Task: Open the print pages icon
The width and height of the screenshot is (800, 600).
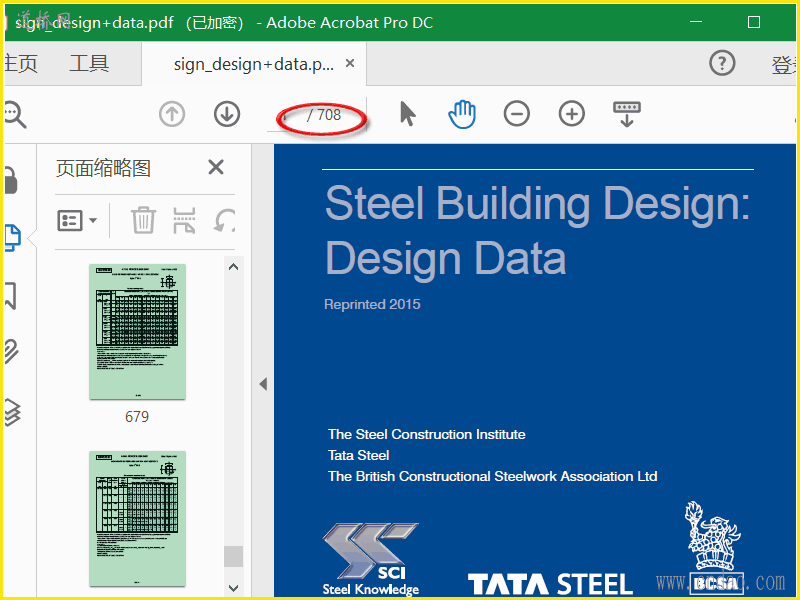Action: click(x=184, y=220)
